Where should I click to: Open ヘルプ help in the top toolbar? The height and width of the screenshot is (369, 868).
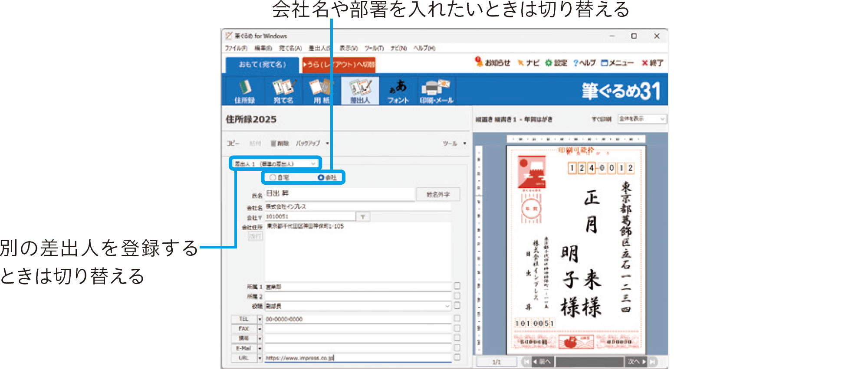tap(584, 63)
